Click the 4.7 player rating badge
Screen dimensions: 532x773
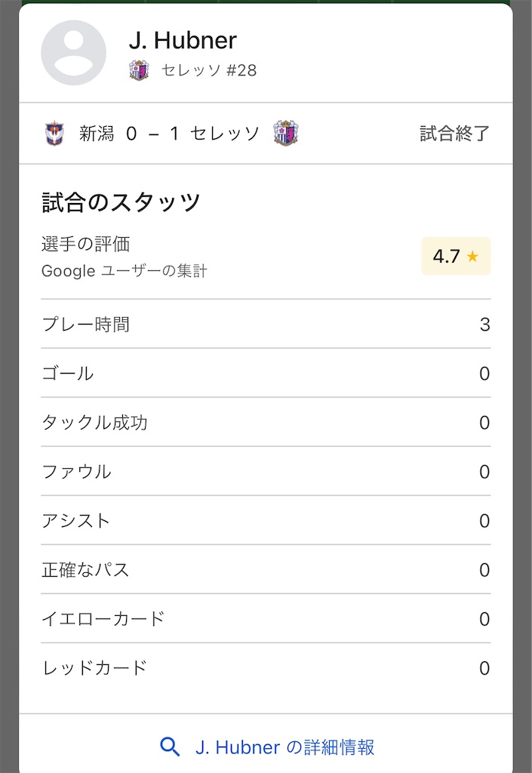[x=455, y=256]
